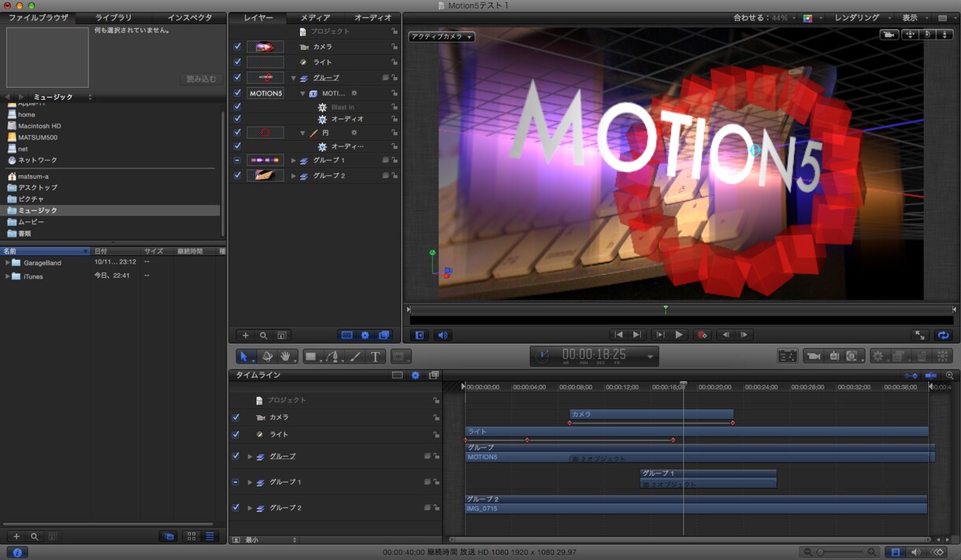
Task: Open the 表示 view dropdown
Action: click(914, 17)
